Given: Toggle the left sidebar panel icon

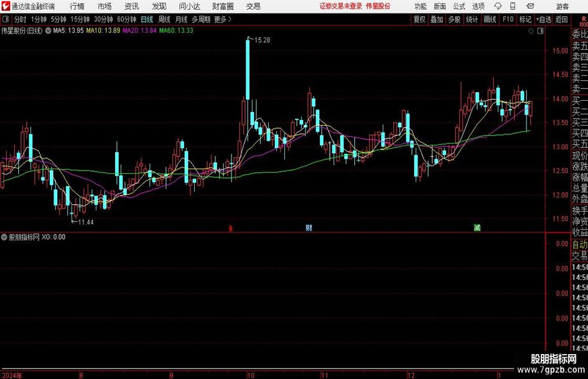Looking at the screenshot, I should [x=5, y=19].
